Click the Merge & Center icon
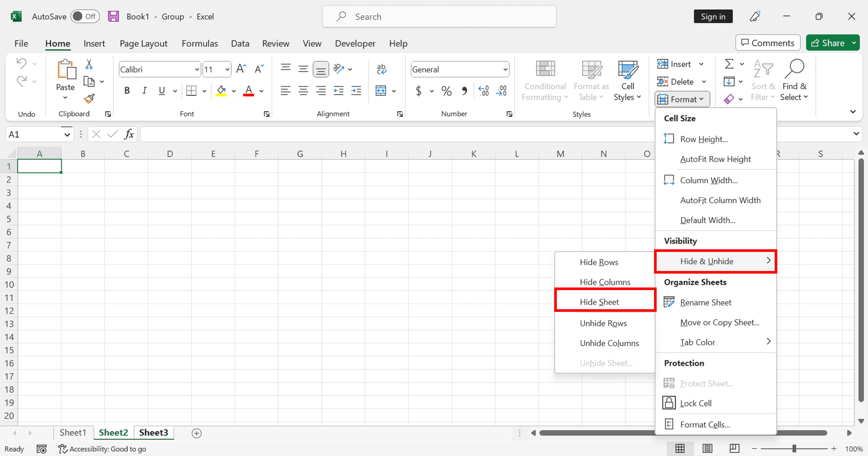868x456 pixels. click(x=381, y=91)
